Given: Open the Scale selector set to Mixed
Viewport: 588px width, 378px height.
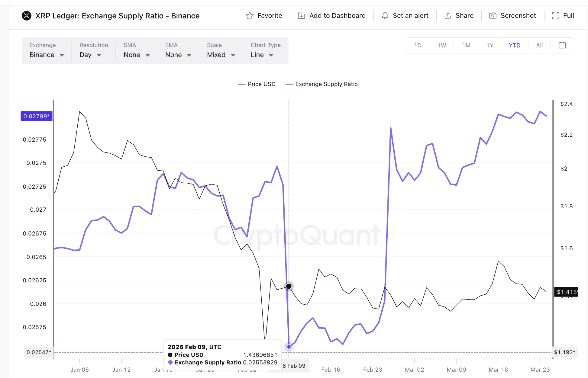Looking at the screenshot, I should click(x=221, y=55).
